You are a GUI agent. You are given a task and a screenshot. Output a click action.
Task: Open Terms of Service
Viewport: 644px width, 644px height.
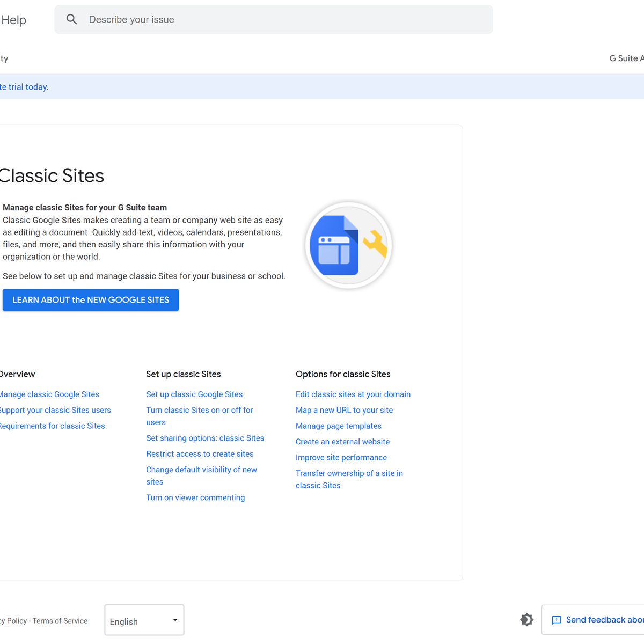tap(60, 620)
